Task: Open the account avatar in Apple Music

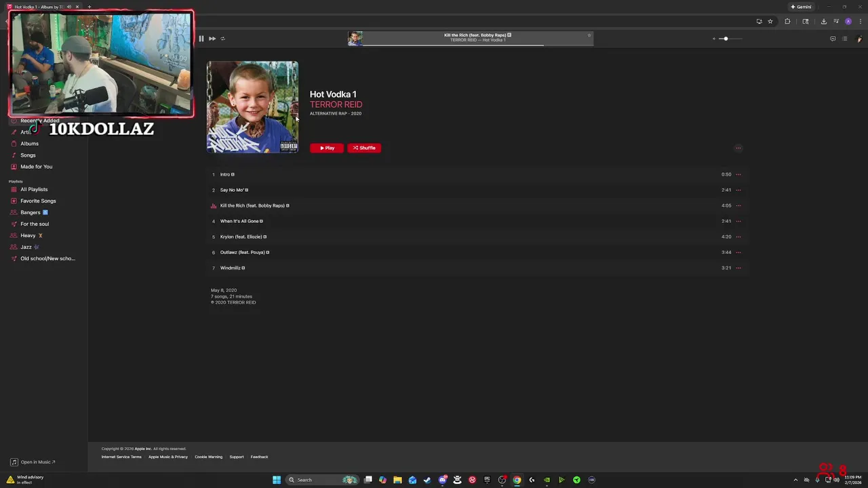Action: pos(860,39)
